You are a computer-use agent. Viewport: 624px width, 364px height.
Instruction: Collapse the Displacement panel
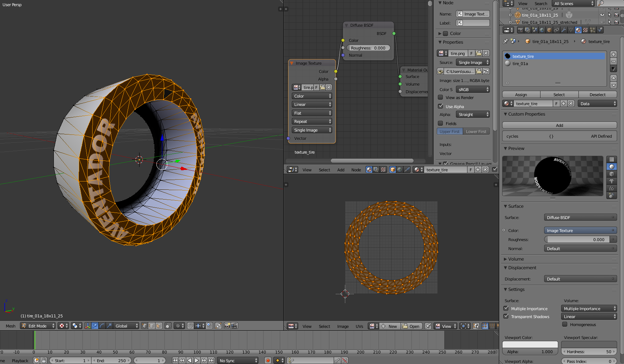tap(506, 268)
